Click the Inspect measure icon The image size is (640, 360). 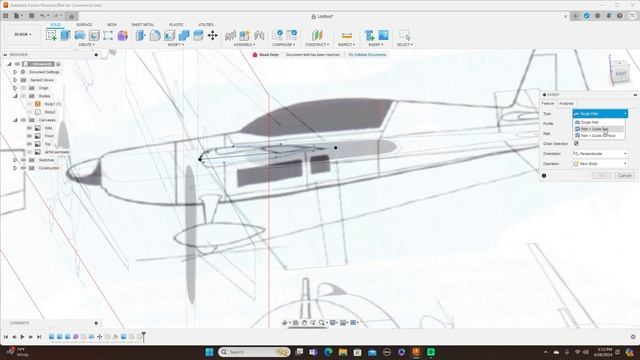point(347,36)
